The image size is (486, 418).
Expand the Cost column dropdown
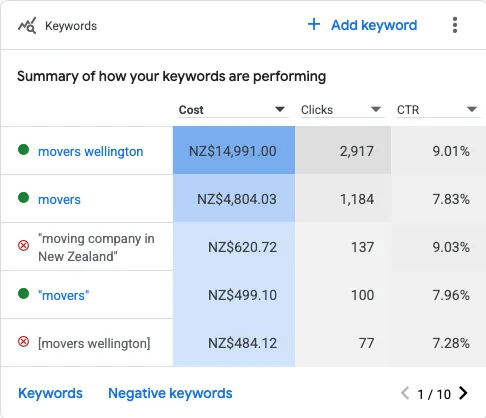280,109
